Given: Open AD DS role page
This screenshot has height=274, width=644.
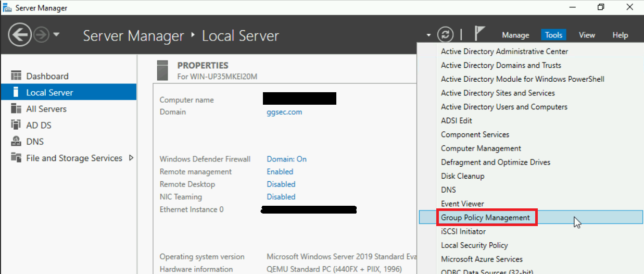Looking at the screenshot, I should click(39, 125).
